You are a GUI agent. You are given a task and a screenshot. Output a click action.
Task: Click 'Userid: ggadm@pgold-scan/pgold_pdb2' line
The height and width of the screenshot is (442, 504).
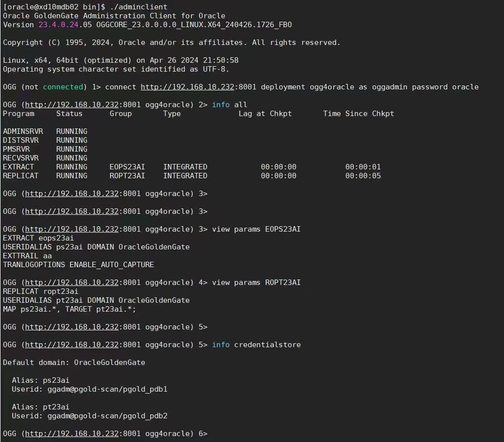(89, 416)
